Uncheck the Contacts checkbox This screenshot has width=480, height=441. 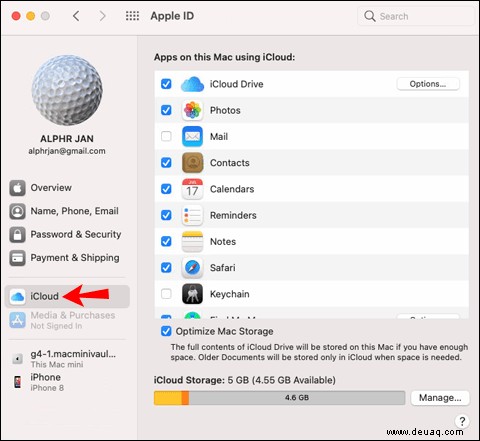click(x=166, y=163)
